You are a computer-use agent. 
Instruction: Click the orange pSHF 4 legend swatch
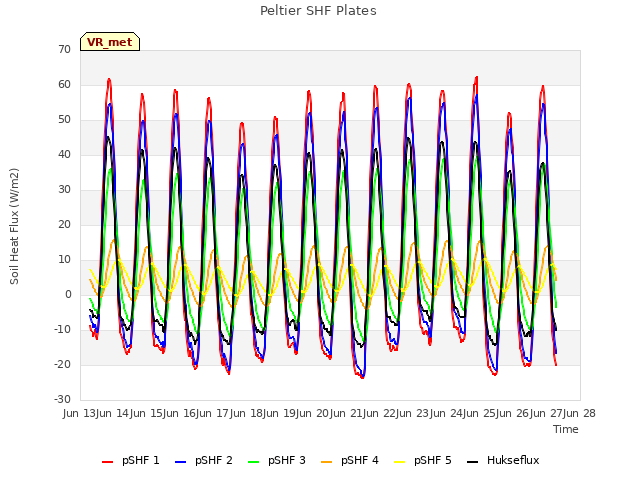327,462
